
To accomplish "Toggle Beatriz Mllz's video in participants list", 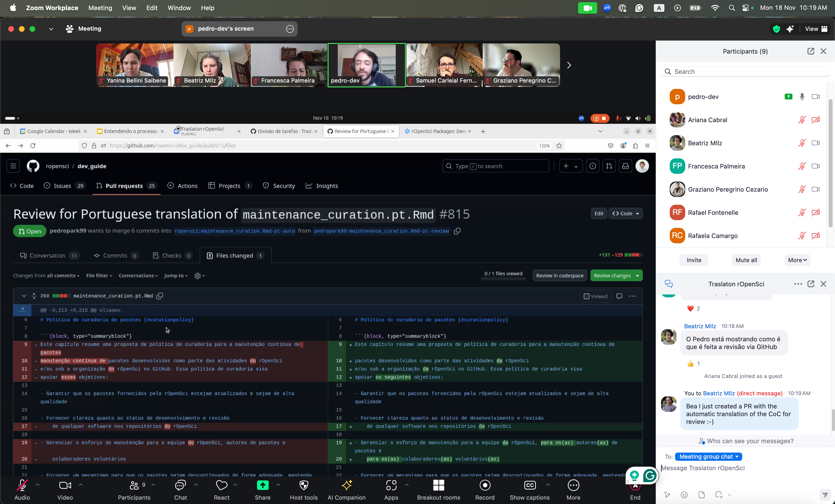I will pos(816,143).
